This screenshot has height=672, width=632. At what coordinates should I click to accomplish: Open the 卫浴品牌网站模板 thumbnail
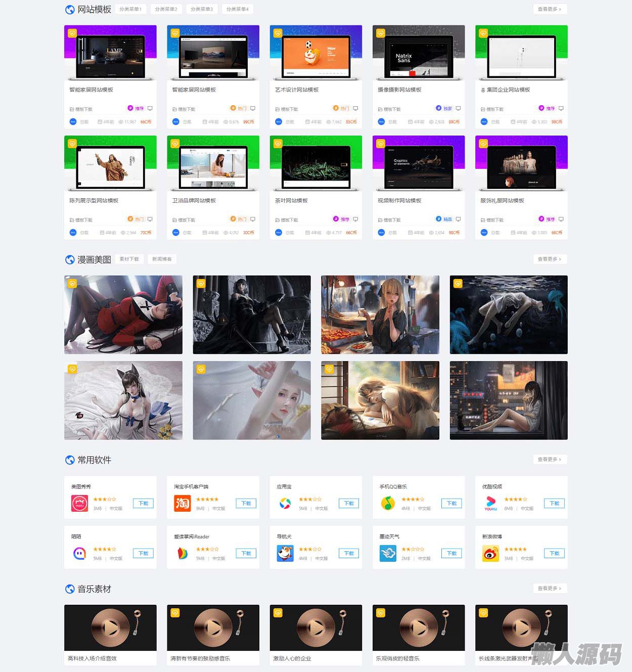pyautogui.click(x=213, y=163)
